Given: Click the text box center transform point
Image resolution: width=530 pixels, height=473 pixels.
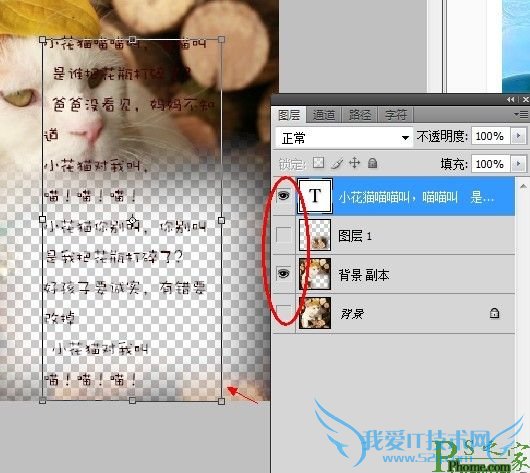Looking at the screenshot, I should click(x=132, y=220).
